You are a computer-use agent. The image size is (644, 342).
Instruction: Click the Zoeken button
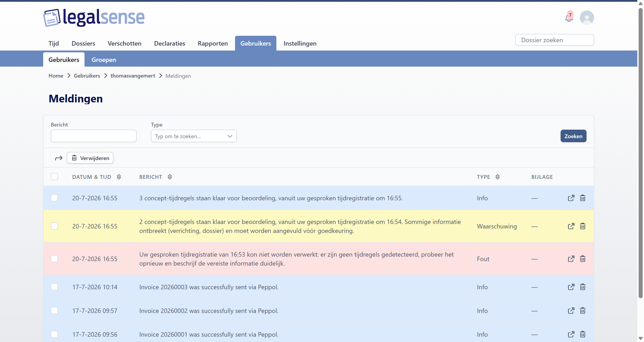[573, 136]
